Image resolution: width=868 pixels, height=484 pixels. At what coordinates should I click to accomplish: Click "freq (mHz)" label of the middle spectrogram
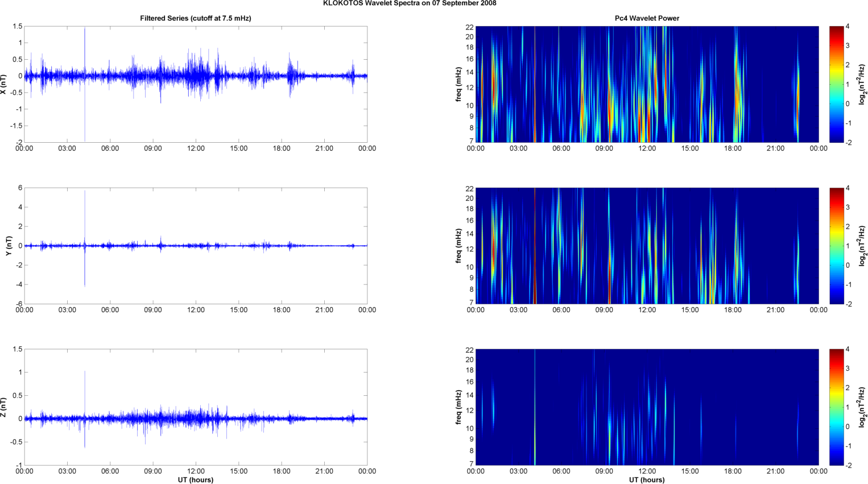click(458, 246)
